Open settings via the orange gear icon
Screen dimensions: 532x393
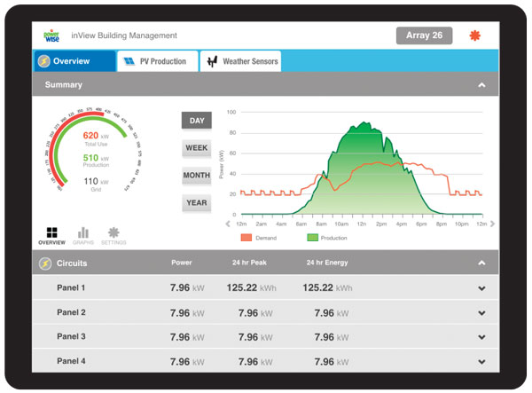point(474,35)
